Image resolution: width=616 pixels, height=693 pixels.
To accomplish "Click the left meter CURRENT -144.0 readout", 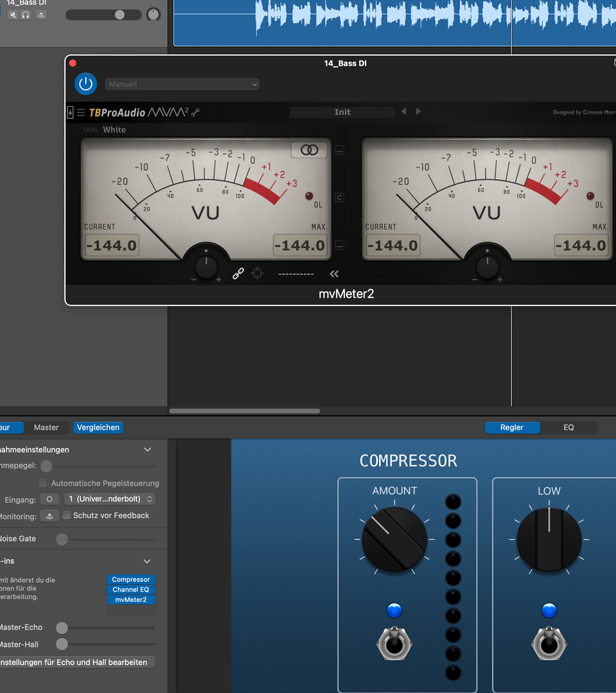I will point(112,245).
